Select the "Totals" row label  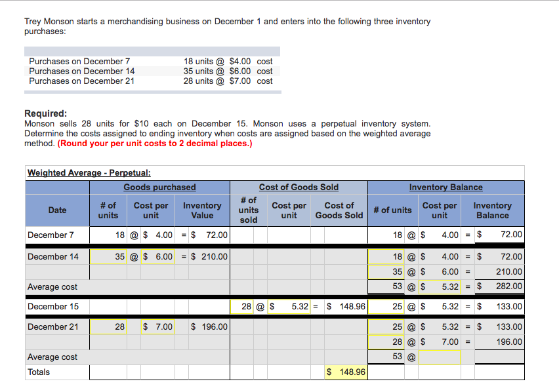click(x=39, y=372)
